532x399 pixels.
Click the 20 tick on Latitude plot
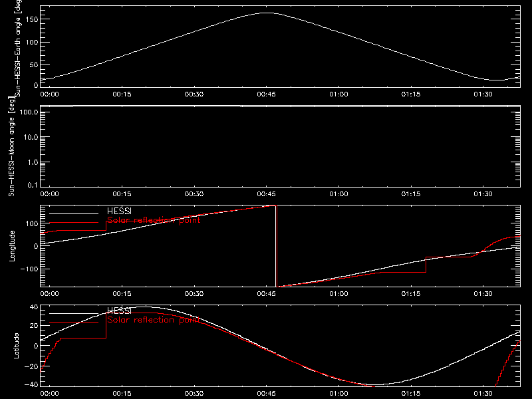[x=35, y=326]
